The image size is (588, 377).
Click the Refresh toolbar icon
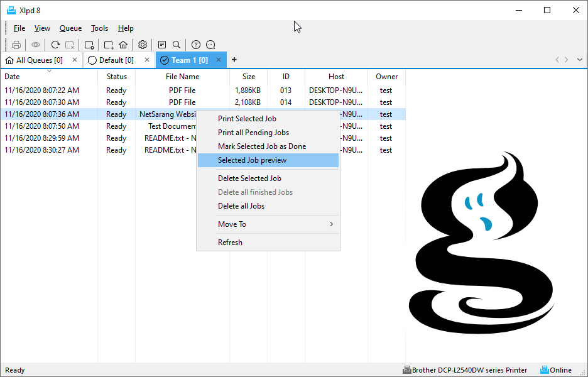click(55, 45)
